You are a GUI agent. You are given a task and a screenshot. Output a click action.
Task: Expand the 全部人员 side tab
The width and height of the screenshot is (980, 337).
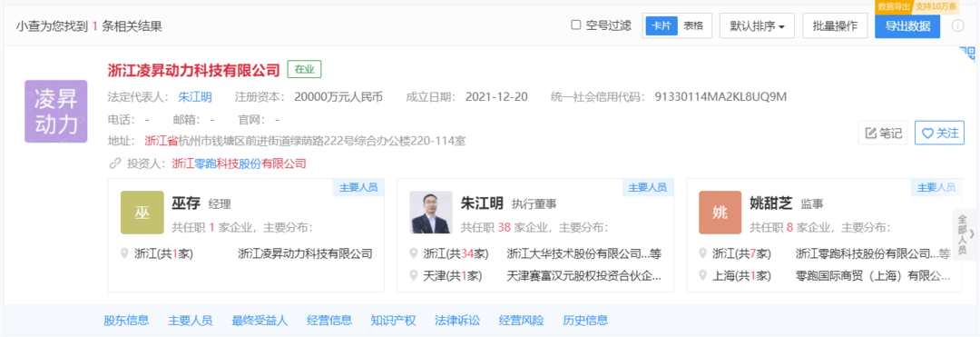point(965,234)
